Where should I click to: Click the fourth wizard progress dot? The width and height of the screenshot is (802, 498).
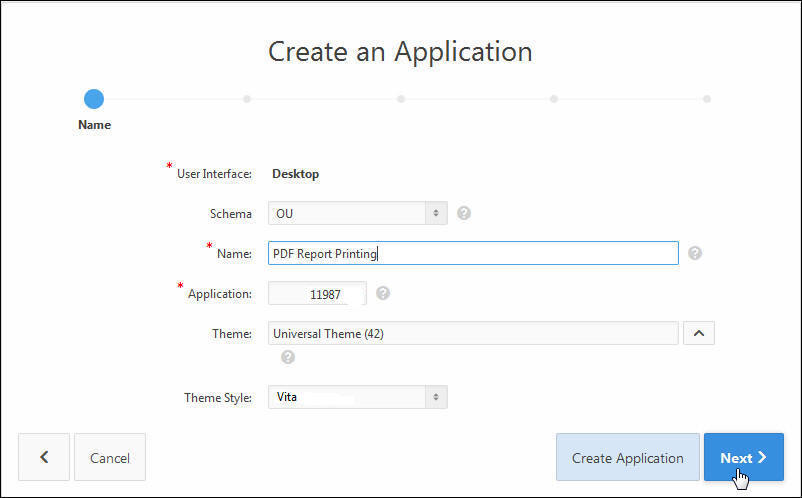coord(553,99)
